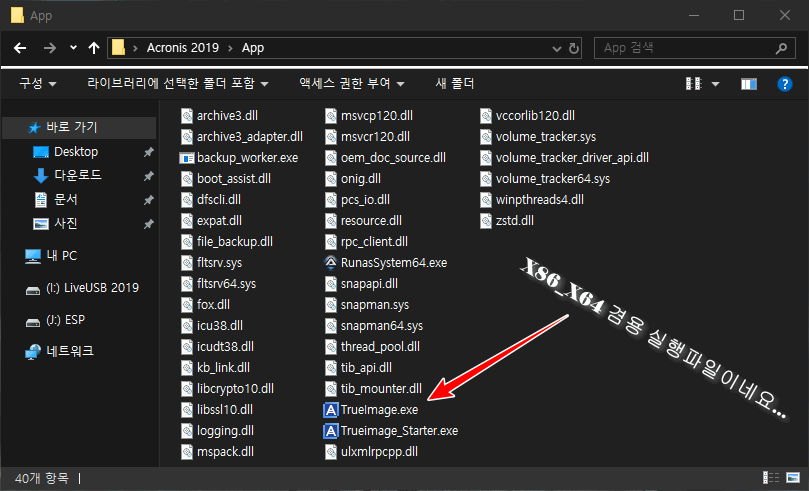Select the msvcp120.dll file icon

point(331,116)
